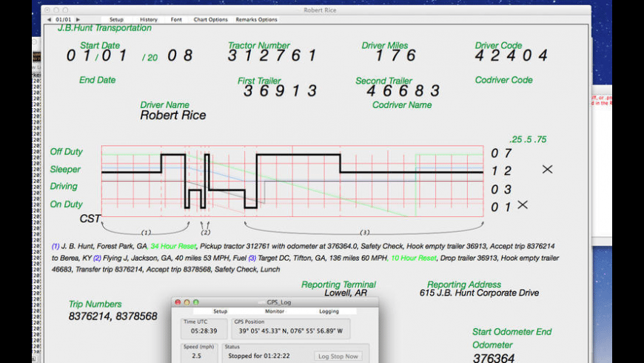This screenshot has width=644, height=363.
Task: Click the Driver Code value 42404
Action: (x=511, y=55)
